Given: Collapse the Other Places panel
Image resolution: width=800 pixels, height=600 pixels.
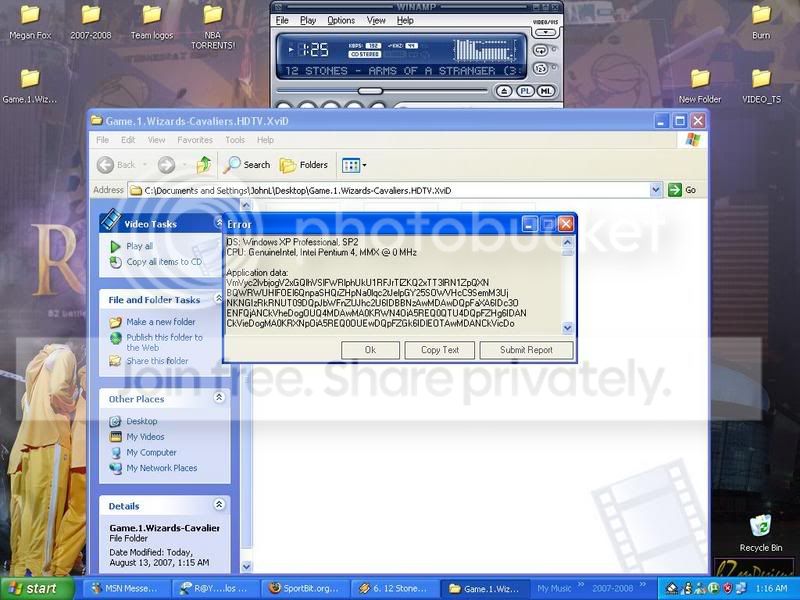Looking at the screenshot, I should click(x=219, y=398).
